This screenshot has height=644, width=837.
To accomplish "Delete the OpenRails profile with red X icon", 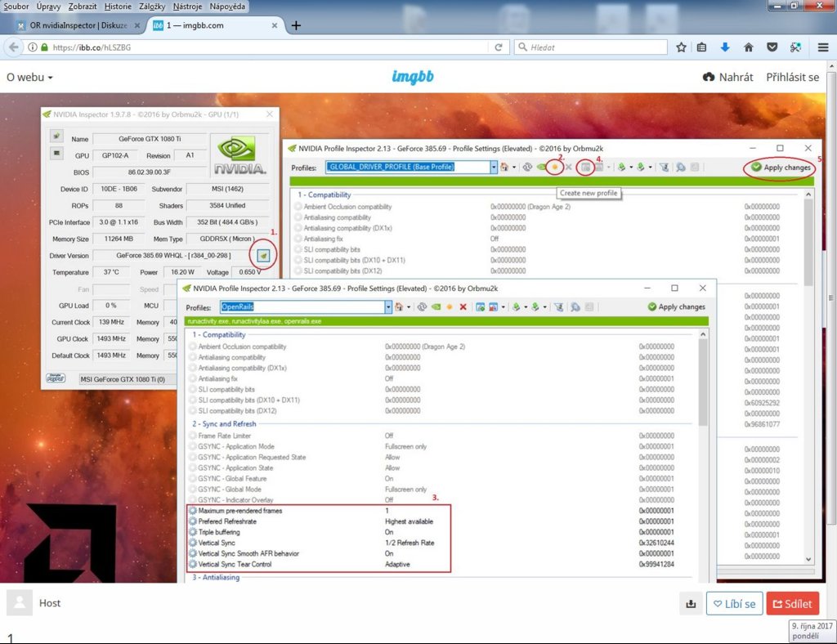I will 463,306.
